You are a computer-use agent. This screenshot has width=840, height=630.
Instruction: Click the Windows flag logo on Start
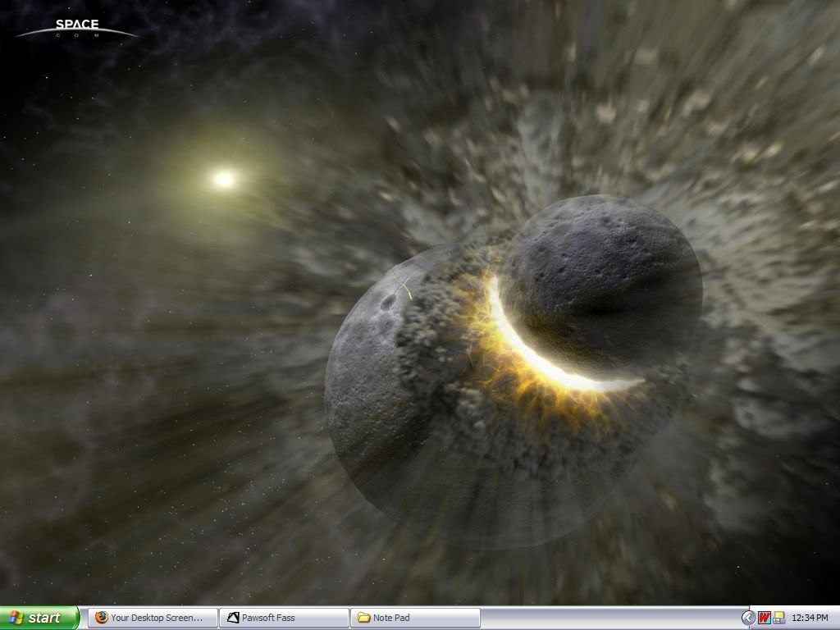point(16,618)
